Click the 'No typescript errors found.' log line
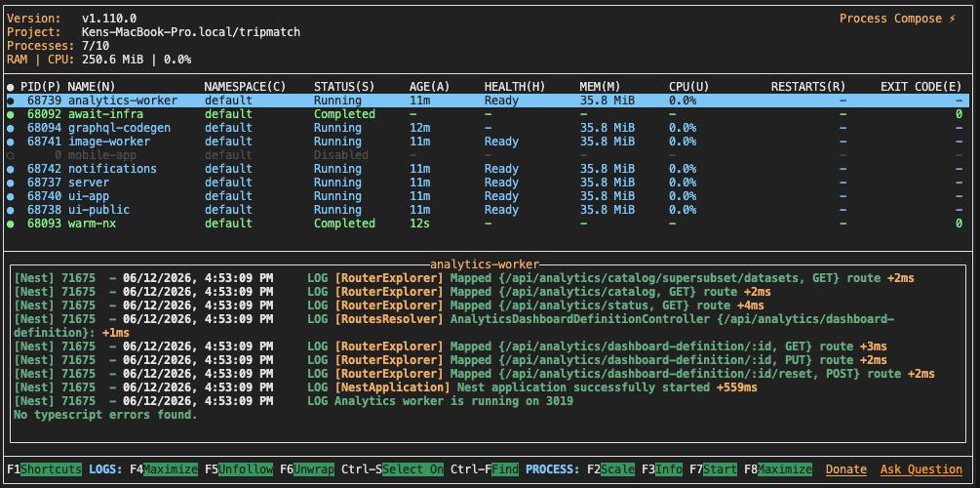980x488 pixels. coord(105,415)
